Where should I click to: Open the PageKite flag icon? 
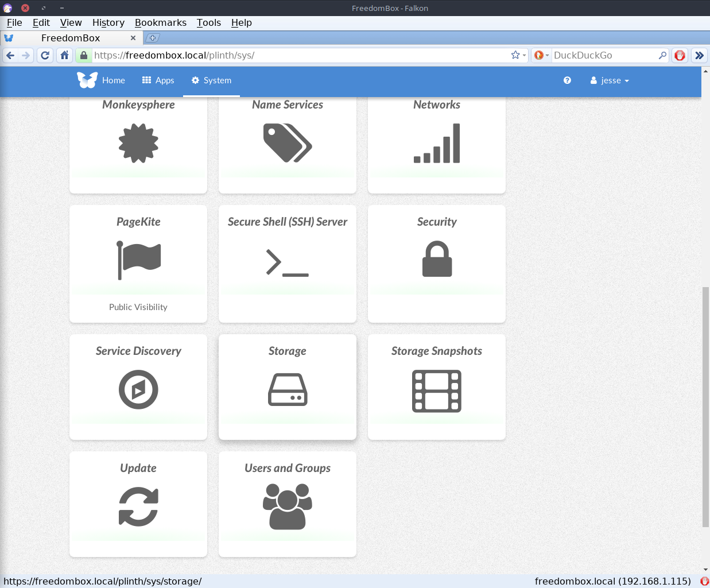138,260
